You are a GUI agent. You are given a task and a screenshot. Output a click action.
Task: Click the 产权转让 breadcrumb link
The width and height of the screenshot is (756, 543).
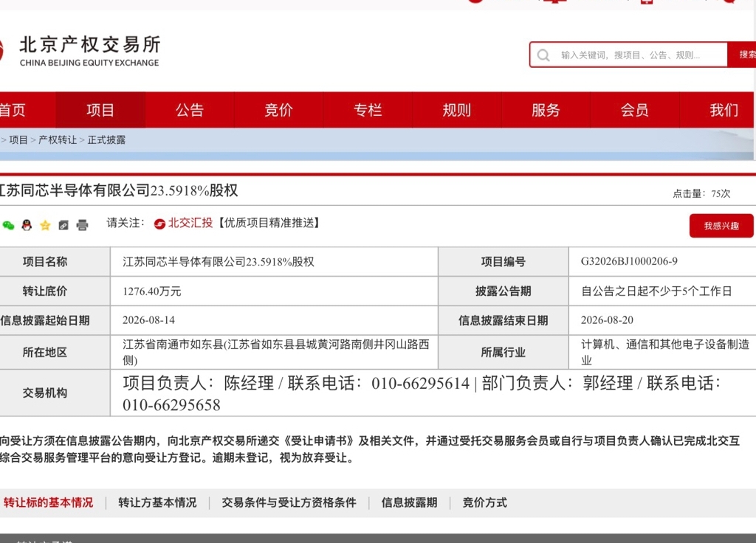coord(58,139)
